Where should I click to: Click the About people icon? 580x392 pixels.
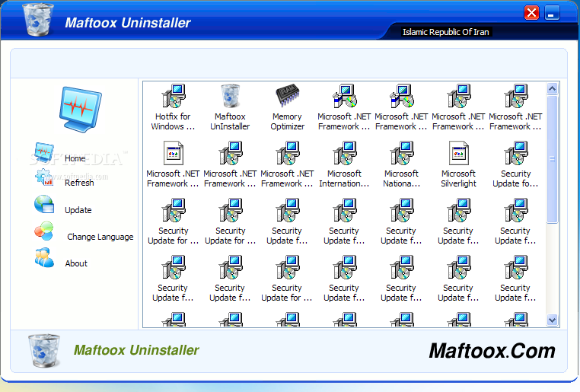(x=44, y=258)
